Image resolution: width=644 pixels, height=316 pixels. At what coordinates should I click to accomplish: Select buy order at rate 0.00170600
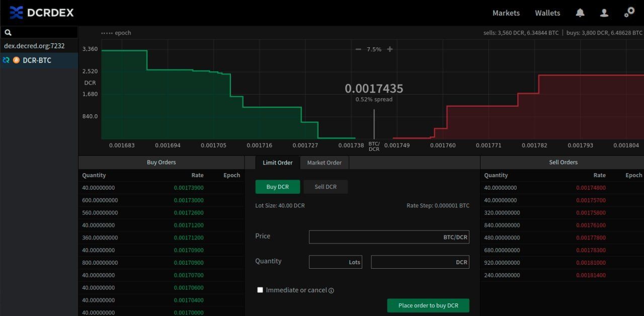click(161, 288)
